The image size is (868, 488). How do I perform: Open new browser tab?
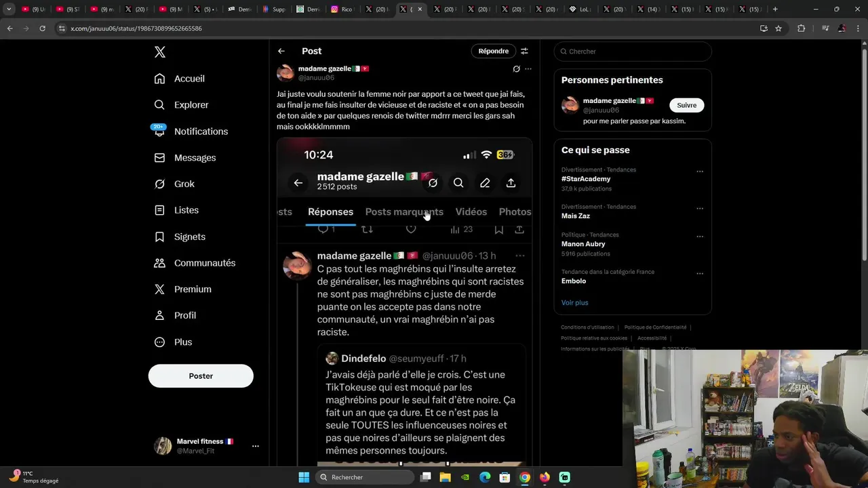775,9
